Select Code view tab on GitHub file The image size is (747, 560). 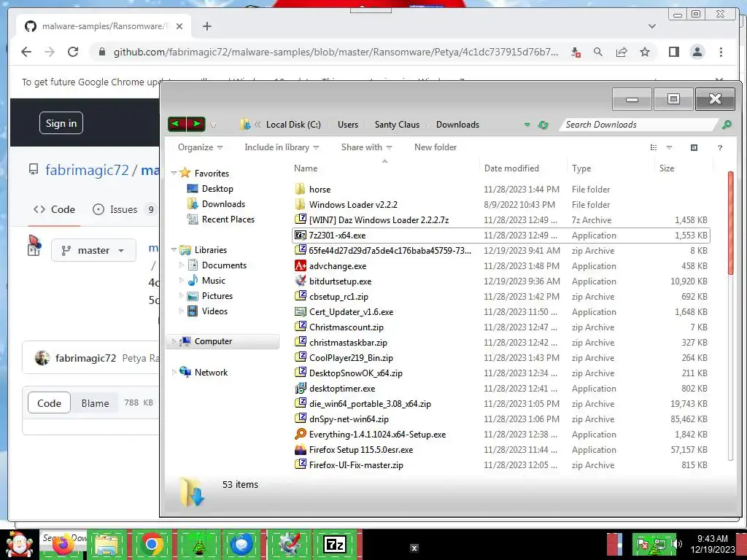coord(49,402)
